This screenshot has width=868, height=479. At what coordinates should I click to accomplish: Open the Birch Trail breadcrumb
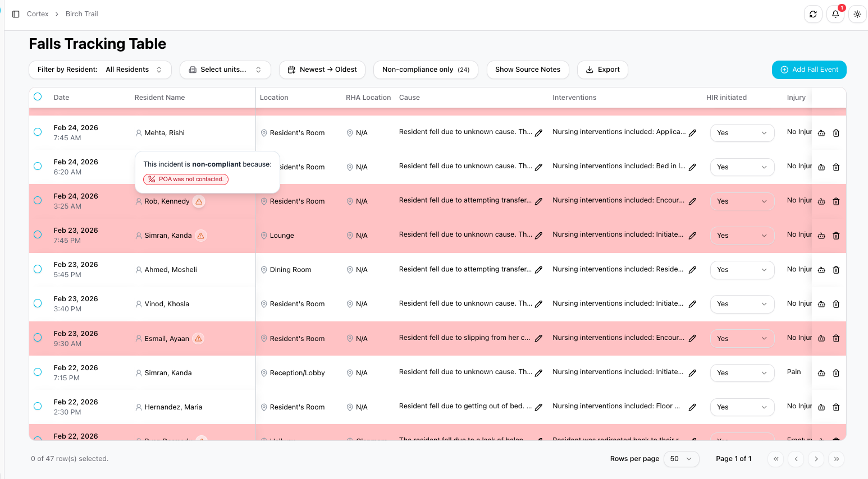pos(81,14)
